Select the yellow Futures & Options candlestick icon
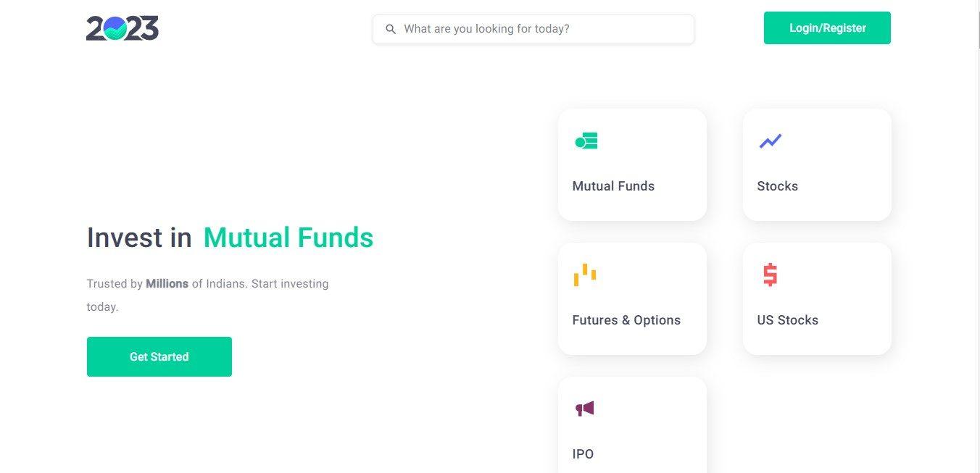The height and width of the screenshot is (473, 980). [x=585, y=275]
